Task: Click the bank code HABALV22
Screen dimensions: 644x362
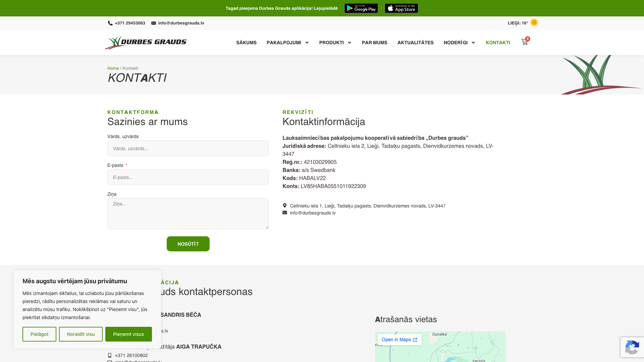Action: click(x=312, y=178)
